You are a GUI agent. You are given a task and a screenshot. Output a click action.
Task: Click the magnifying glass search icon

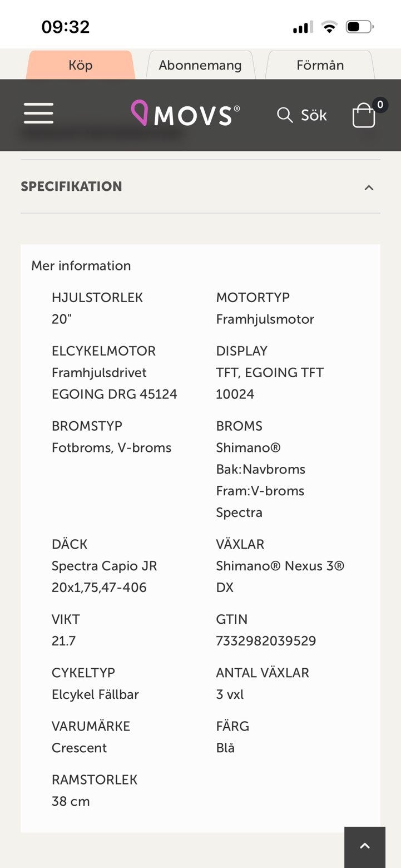[285, 115]
